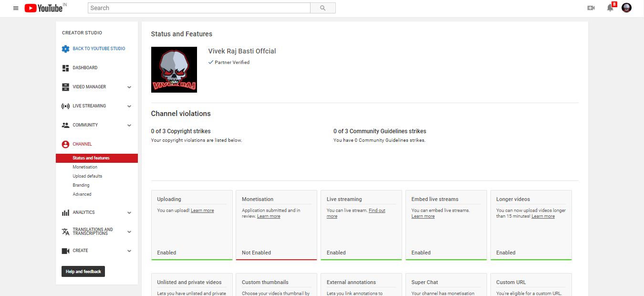This screenshot has width=644, height=296.
Task: Expand the Analytics section
Action: click(129, 213)
